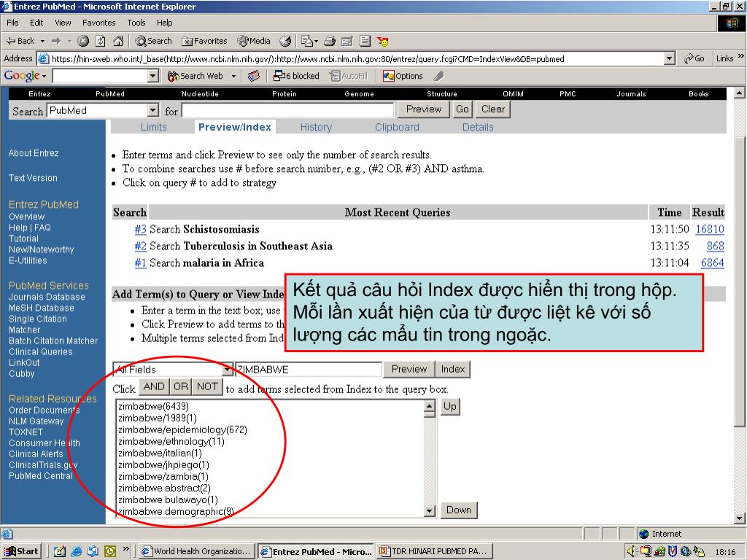Open the Media pane from the toolbar

point(254,41)
